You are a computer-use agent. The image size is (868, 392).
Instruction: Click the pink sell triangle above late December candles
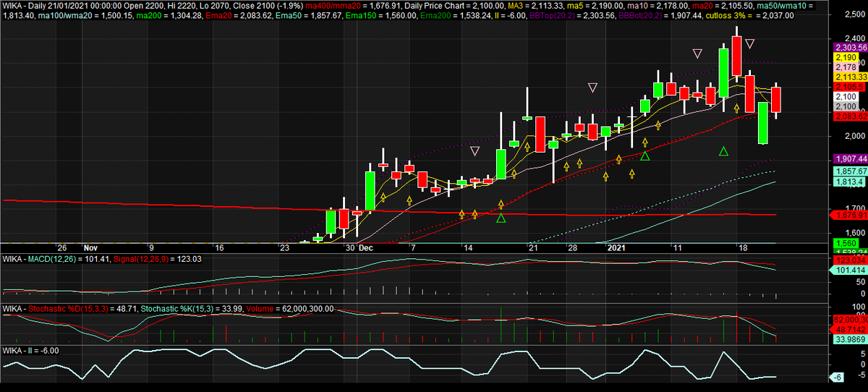click(x=593, y=88)
